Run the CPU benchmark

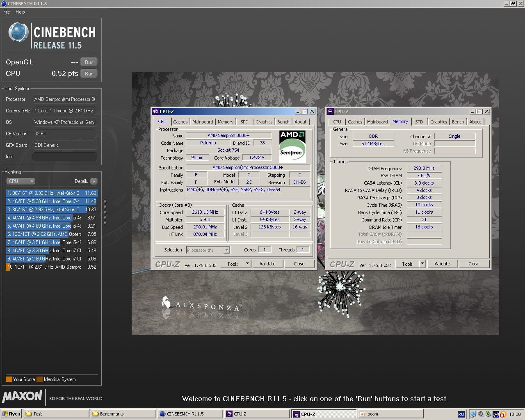pyautogui.click(x=89, y=74)
